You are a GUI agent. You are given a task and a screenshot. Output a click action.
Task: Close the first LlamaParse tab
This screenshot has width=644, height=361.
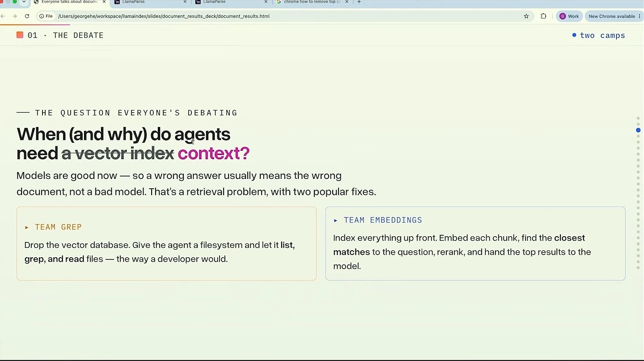click(x=185, y=2)
